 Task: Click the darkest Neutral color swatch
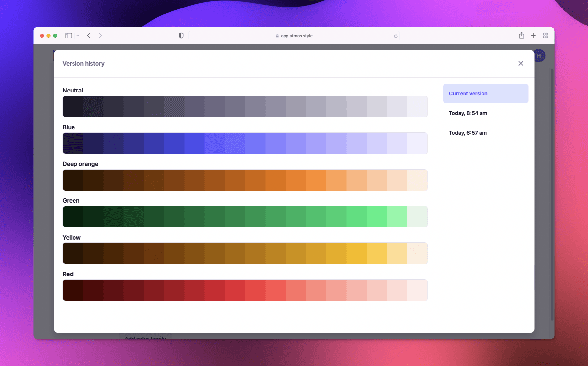click(73, 107)
